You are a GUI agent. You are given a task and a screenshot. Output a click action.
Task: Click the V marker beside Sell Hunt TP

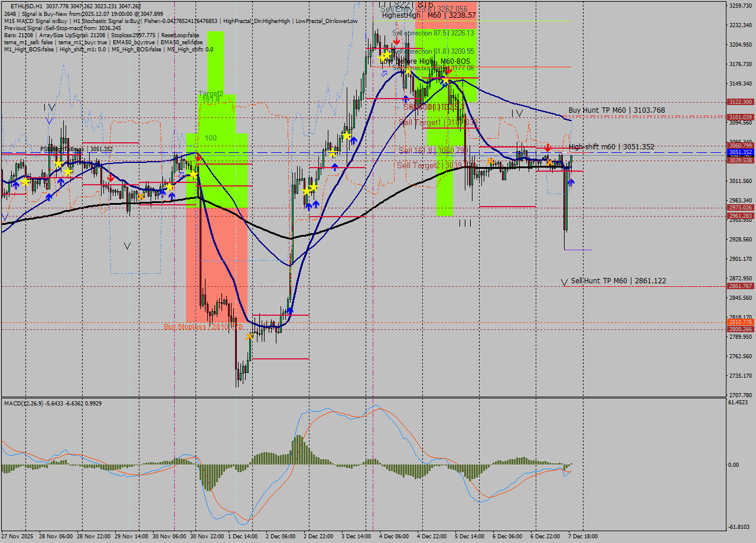tap(564, 283)
